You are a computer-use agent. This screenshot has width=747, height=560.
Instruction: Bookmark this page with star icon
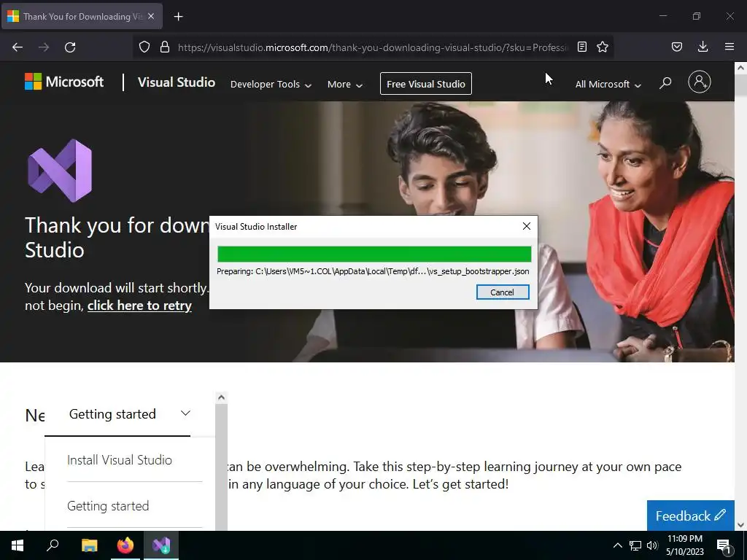pos(603,47)
